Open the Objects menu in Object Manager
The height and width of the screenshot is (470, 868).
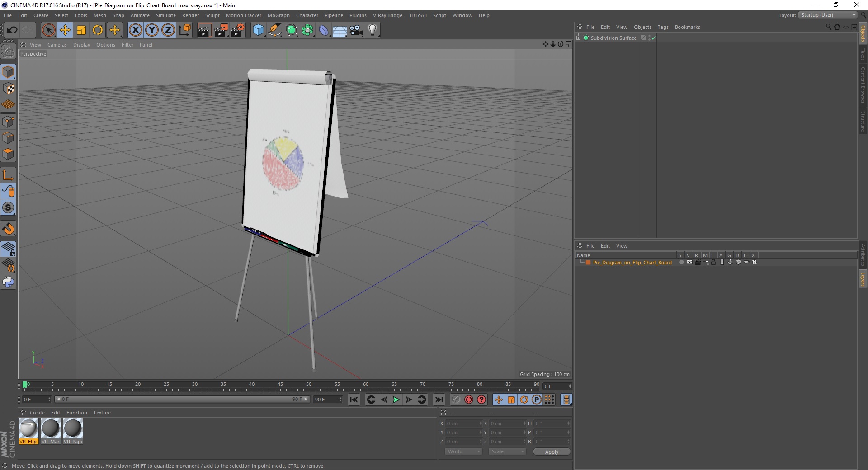pos(642,27)
